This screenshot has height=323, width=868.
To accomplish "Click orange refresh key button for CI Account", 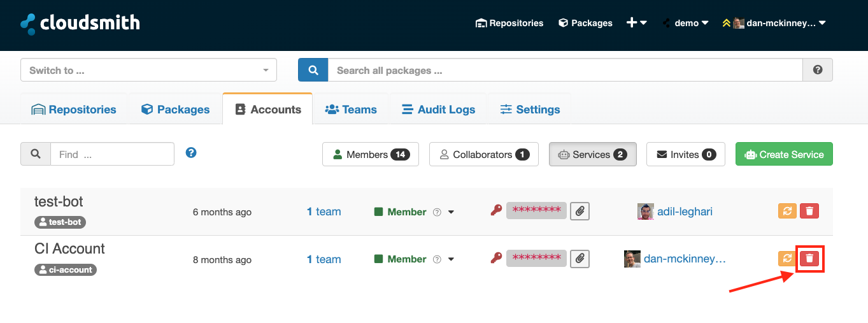I will [788, 258].
